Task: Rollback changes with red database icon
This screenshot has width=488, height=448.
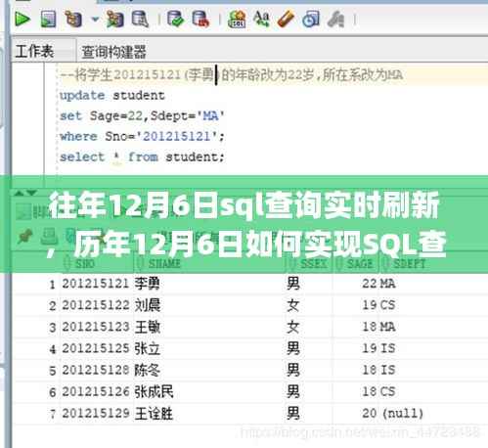Action: [x=200, y=19]
